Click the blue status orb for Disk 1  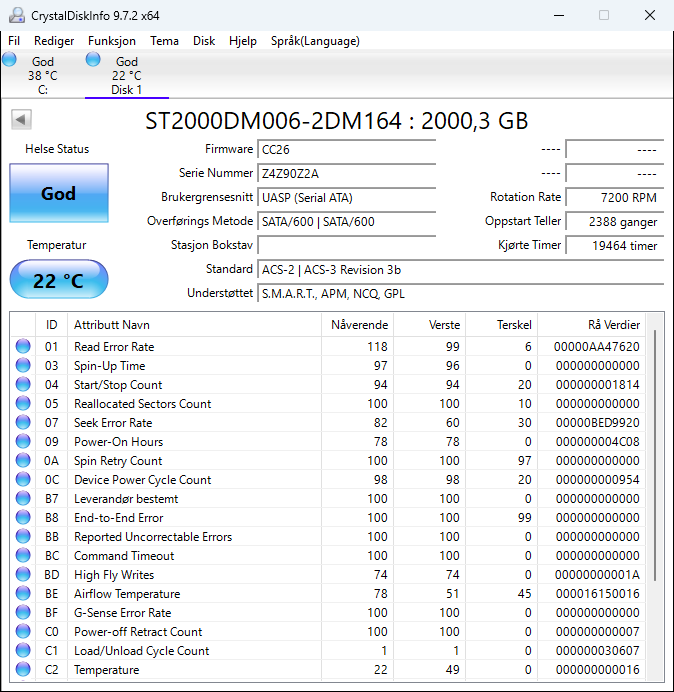(93, 59)
